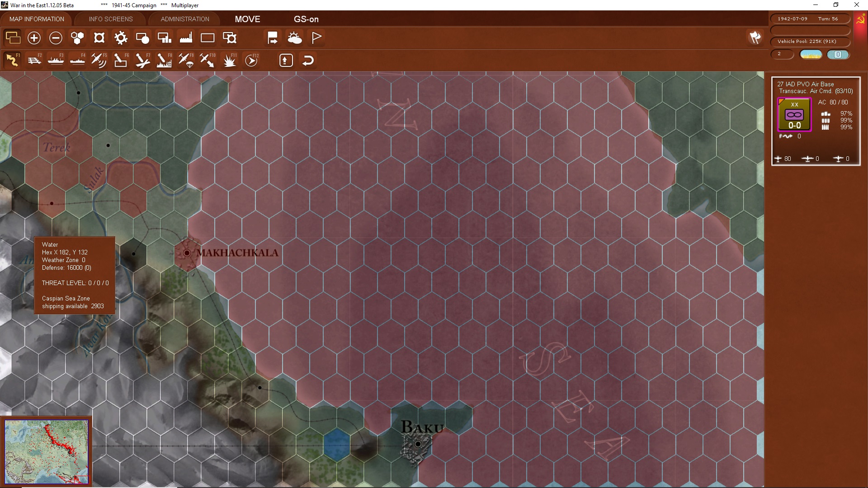Click the boxed up-arrow icon
The height and width of the screenshot is (488, 868).
tap(286, 60)
